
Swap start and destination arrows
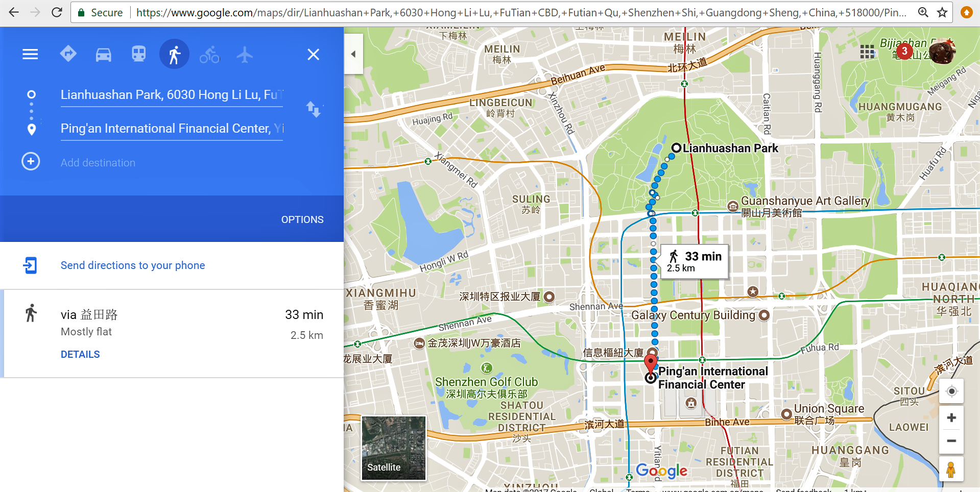pos(313,109)
